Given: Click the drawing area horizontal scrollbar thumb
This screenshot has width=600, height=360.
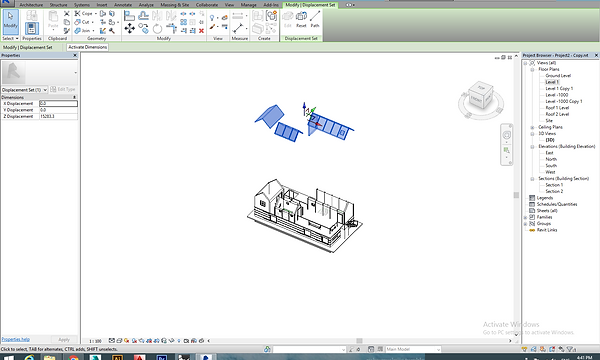Looking at the screenshot, I should (x=359, y=340).
